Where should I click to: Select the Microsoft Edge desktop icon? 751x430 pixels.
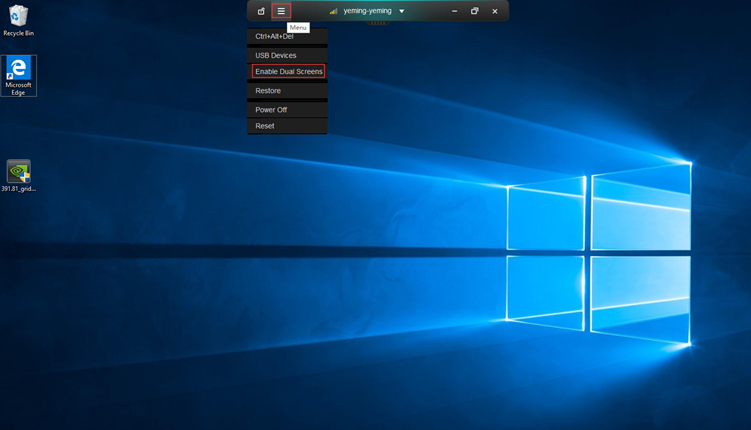[18, 68]
